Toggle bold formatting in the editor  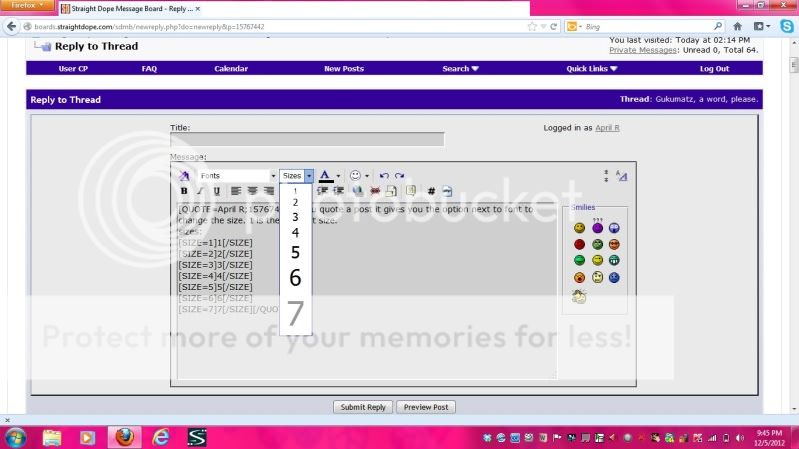(x=184, y=191)
